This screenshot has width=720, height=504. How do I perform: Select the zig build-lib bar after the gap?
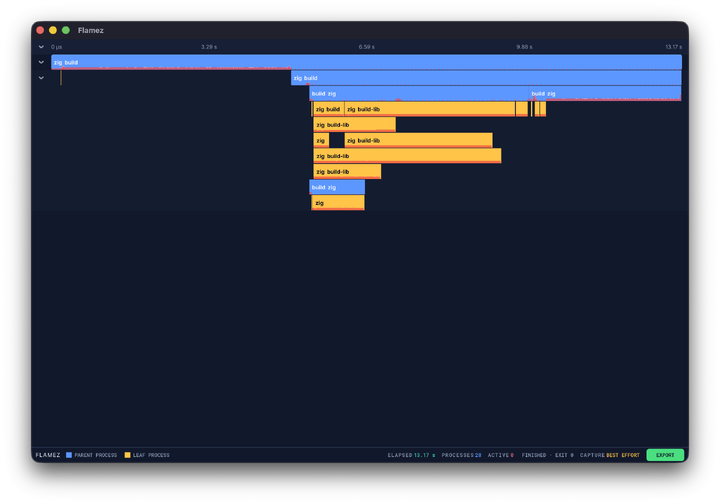(418, 140)
